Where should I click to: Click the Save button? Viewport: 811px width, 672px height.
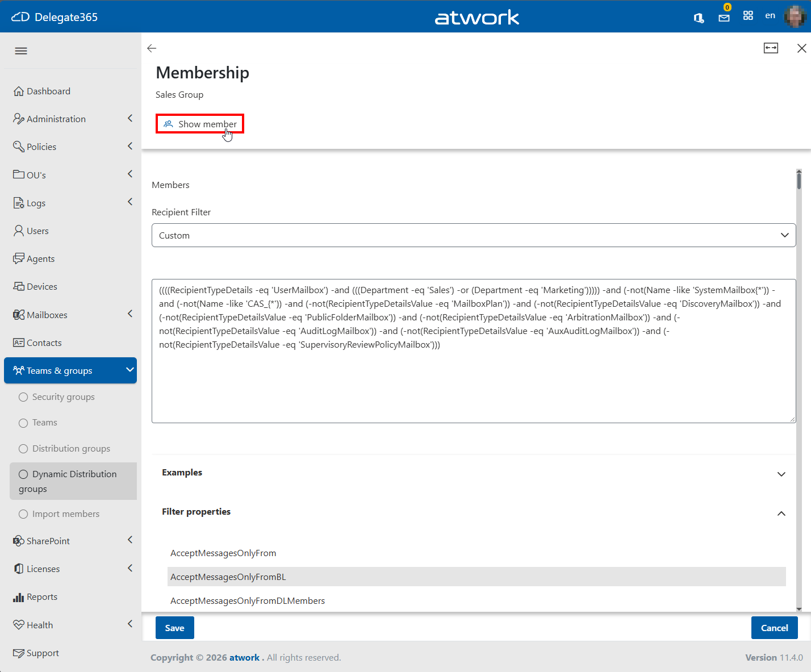[175, 628]
